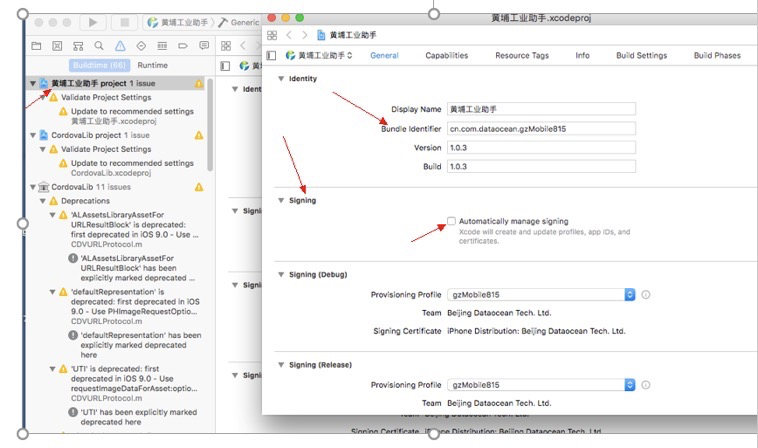Open the Breakpoint navigator icon
This screenshot has width=758, height=448.
click(183, 46)
